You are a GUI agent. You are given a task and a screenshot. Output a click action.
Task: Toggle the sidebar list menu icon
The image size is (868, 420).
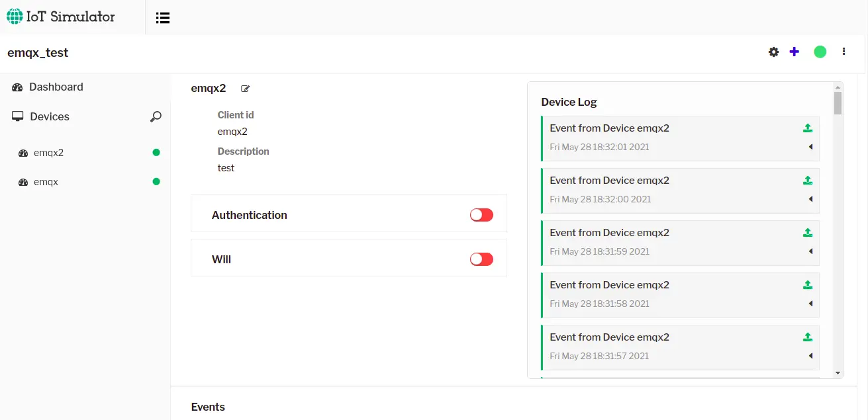click(163, 18)
